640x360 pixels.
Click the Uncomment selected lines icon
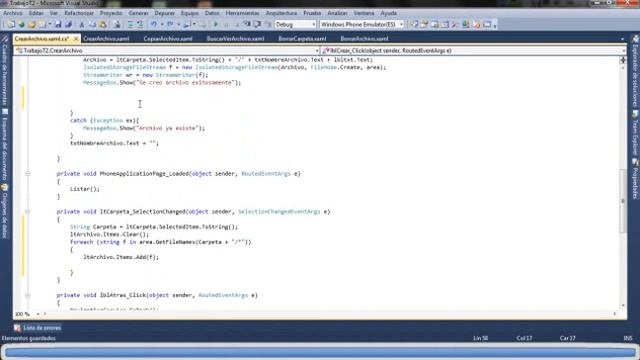point(140,24)
